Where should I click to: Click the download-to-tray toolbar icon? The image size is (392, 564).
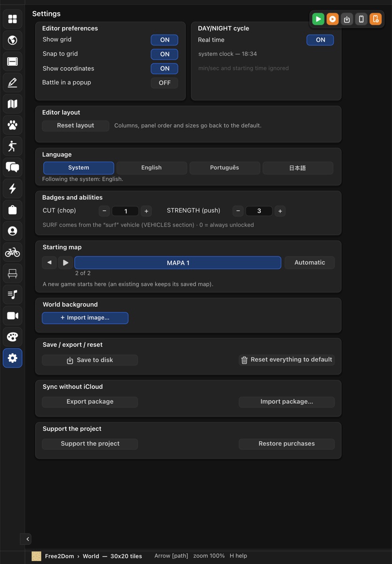tap(347, 19)
